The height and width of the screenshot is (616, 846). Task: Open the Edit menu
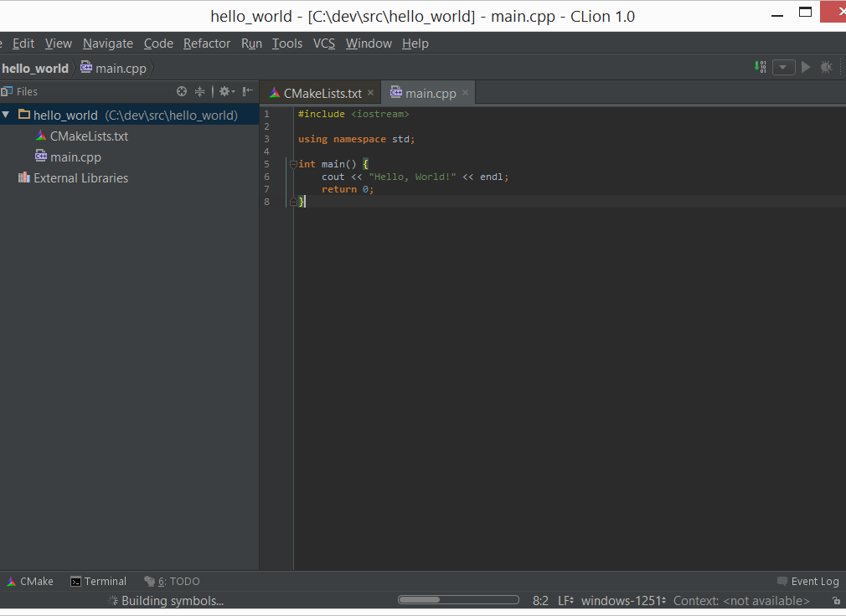(x=23, y=44)
